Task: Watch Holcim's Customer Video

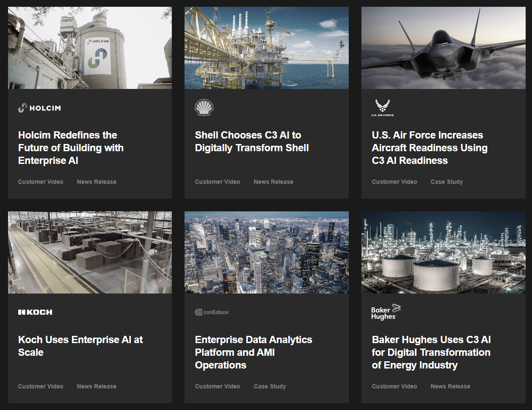Action: click(x=41, y=182)
